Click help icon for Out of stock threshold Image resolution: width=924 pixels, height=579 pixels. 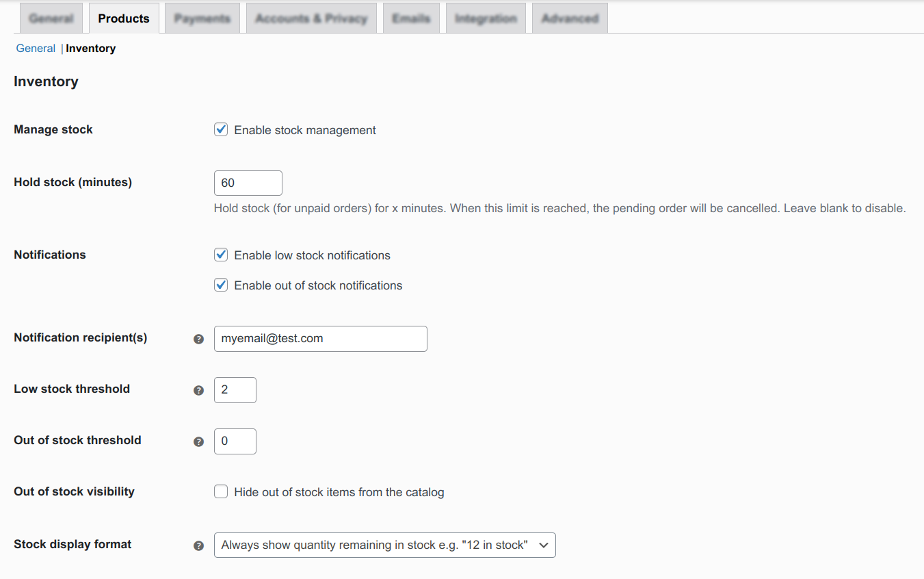tap(199, 441)
